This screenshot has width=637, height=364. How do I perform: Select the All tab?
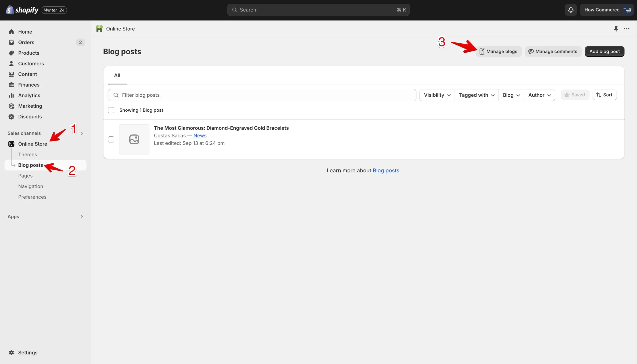[117, 75]
